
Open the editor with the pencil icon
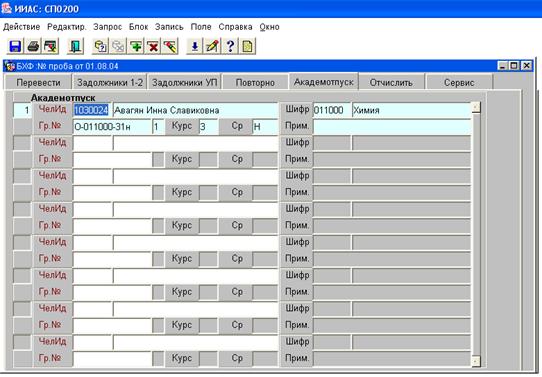pos(212,46)
